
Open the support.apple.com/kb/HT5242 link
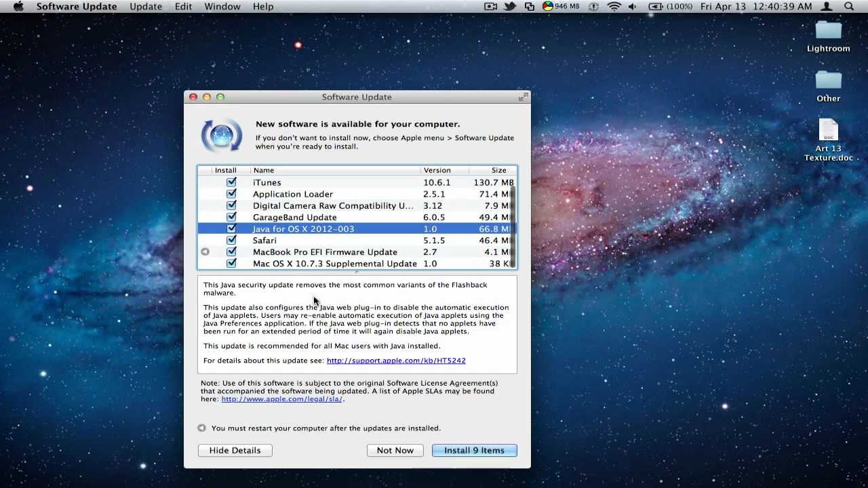396,361
